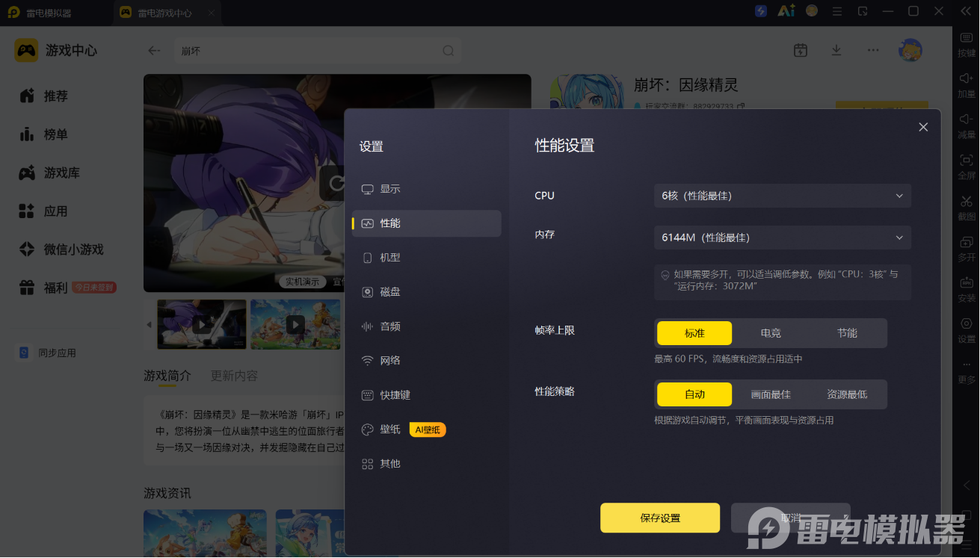The image size is (980, 558).
Task: Click the previous arrow beside video thumbnails
Action: [149, 325]
